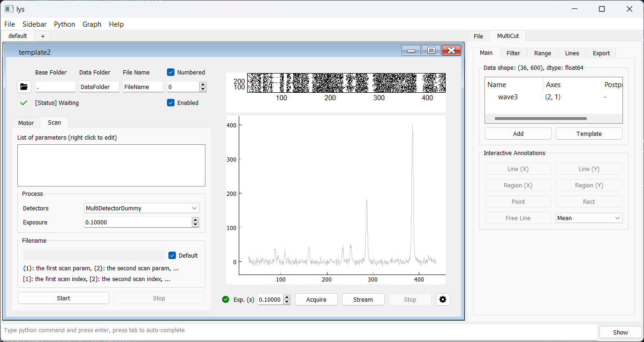Switch to the Motor tab

26,123
